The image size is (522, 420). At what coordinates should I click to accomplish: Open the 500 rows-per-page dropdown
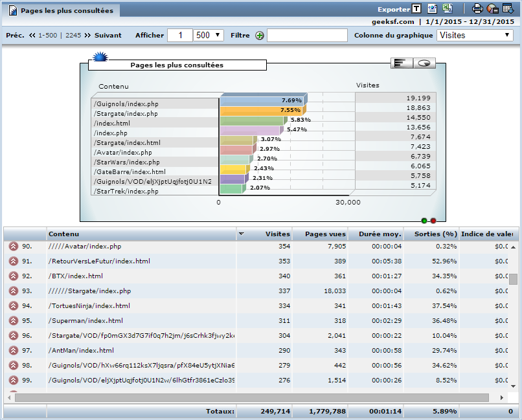tap(209, 35)
